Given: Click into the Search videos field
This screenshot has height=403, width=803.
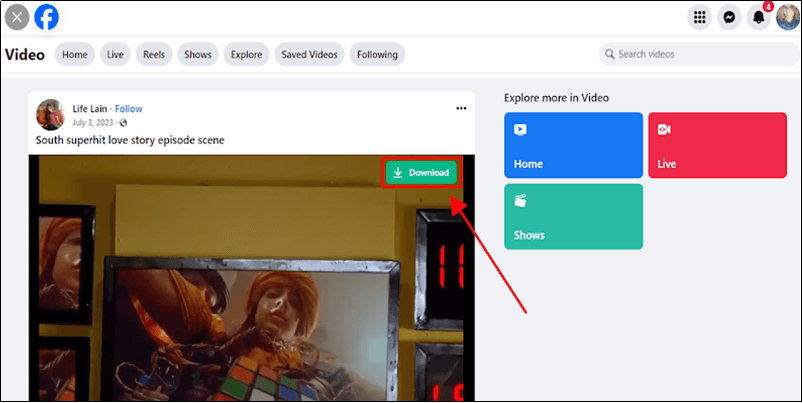Looking at the screenshot, I should point(699,54).
